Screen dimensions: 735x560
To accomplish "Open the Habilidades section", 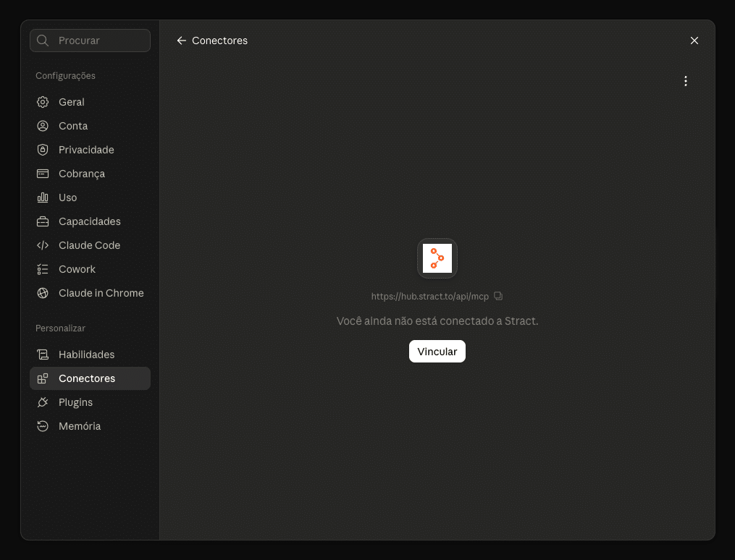I will pos(90,355).
